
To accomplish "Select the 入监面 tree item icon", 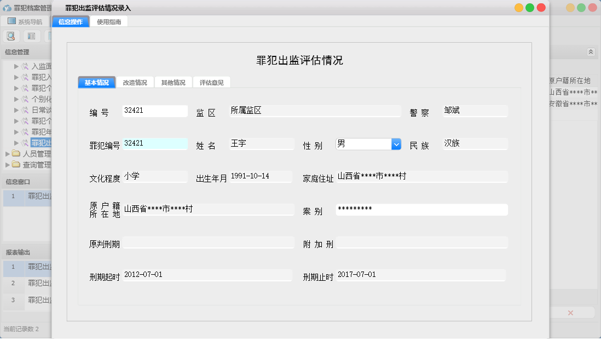I will tap(26, 66).
